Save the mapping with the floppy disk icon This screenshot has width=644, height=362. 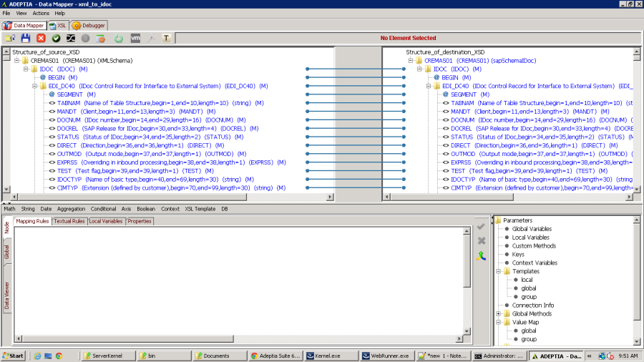(26, 38)
